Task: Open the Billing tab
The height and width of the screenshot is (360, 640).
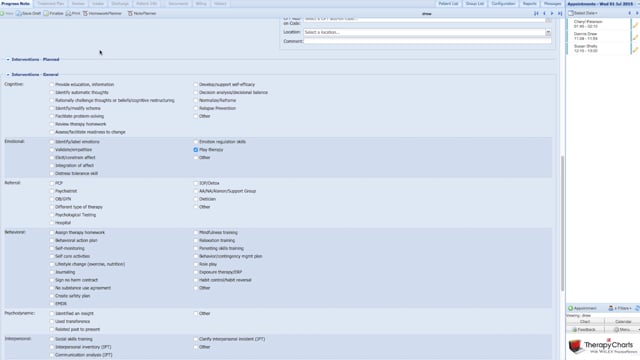Action: (201, 4)
